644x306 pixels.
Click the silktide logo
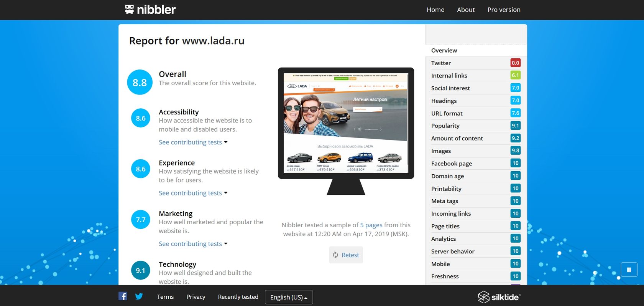coord(499,297)
